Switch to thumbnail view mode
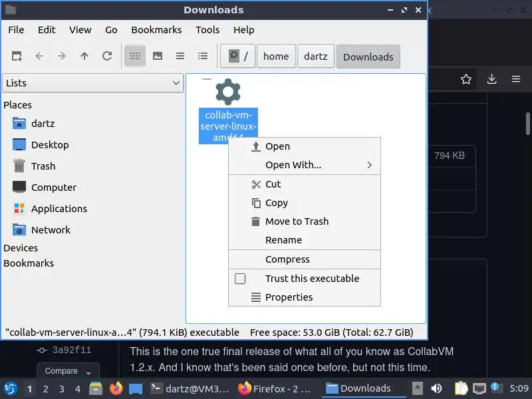 click(x=158, y=56)
